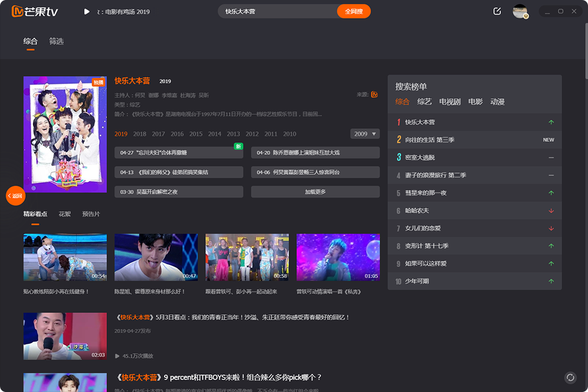Open the 04-20 episode

click(315, 152)
